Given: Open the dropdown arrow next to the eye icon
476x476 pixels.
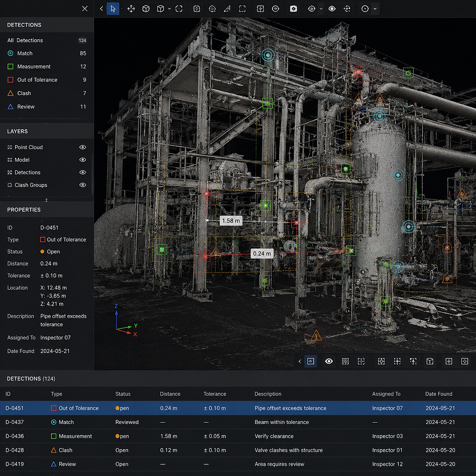Looking at the screenshot, I should coord(321,9).
